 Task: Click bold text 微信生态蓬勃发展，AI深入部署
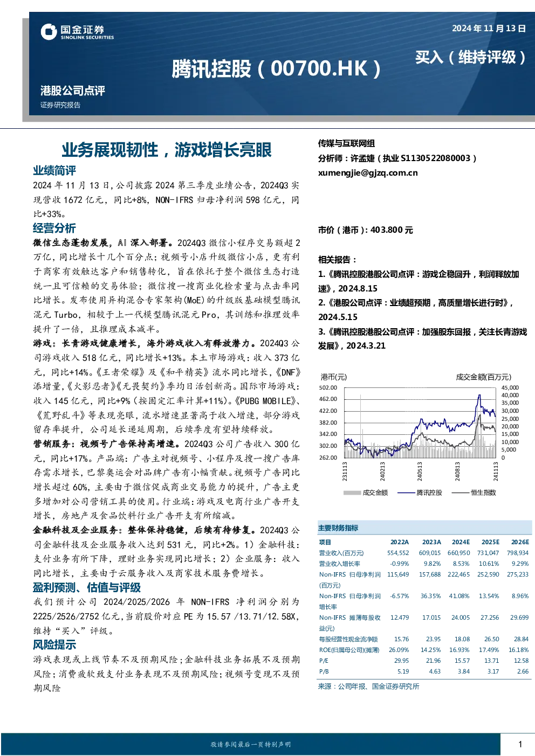103,243
